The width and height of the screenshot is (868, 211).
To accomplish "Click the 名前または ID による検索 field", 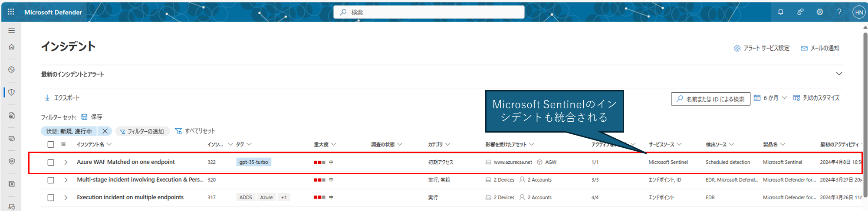I will [x=710, y=99].
